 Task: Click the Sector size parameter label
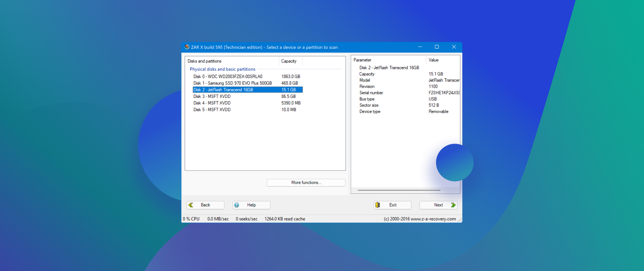point(369,105)
